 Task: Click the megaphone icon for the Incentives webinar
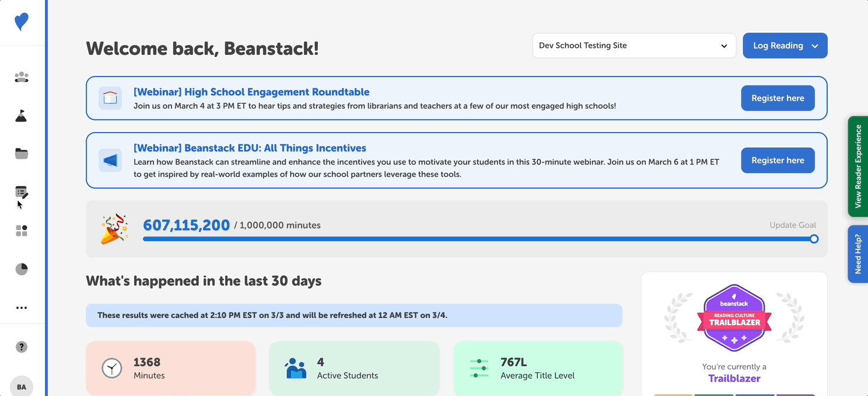click(110, 160)
